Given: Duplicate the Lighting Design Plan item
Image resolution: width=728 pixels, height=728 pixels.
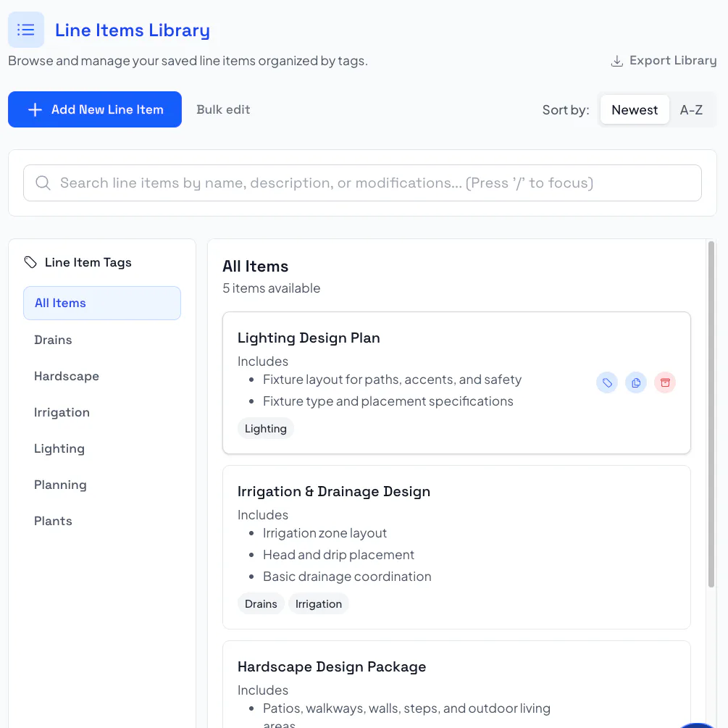Looking at the screenshot, I should click(636, 382).
